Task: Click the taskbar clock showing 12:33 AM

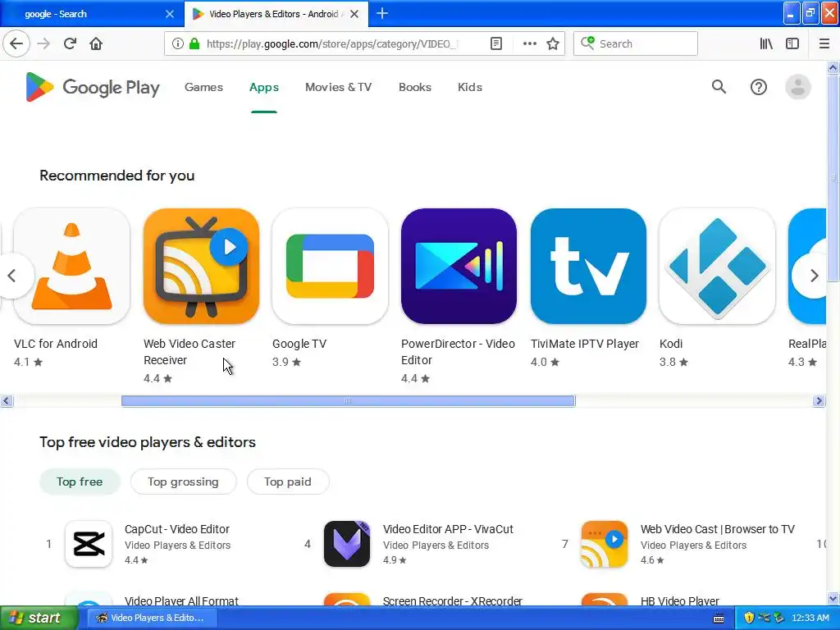Action: pos(810,618)
